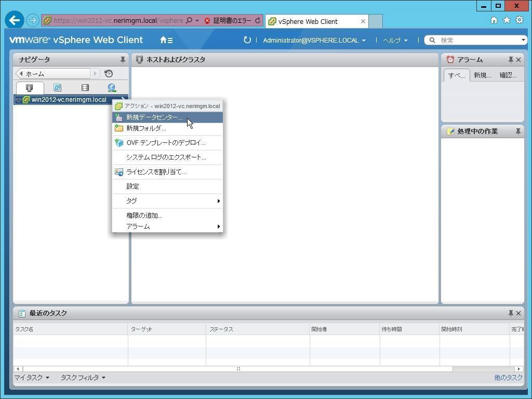Choose 新規フォルダ... from the context menu

click(x=168, y=128)
